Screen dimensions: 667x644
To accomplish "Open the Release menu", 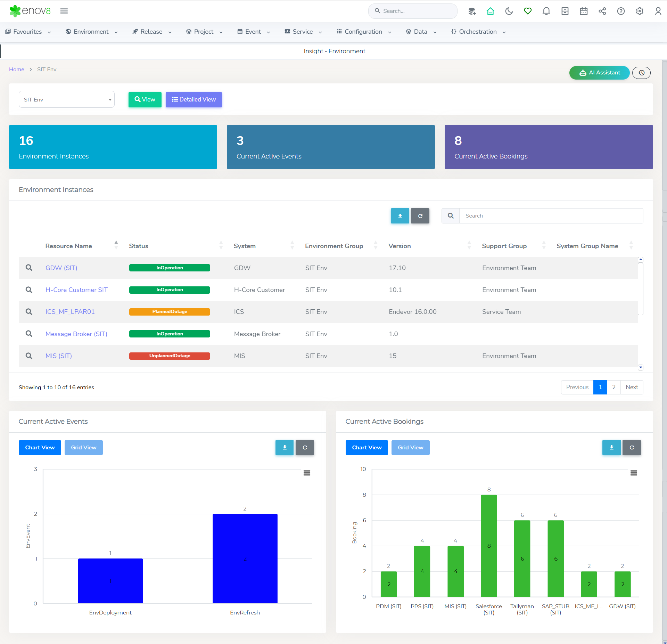I will tap(151, 32).
